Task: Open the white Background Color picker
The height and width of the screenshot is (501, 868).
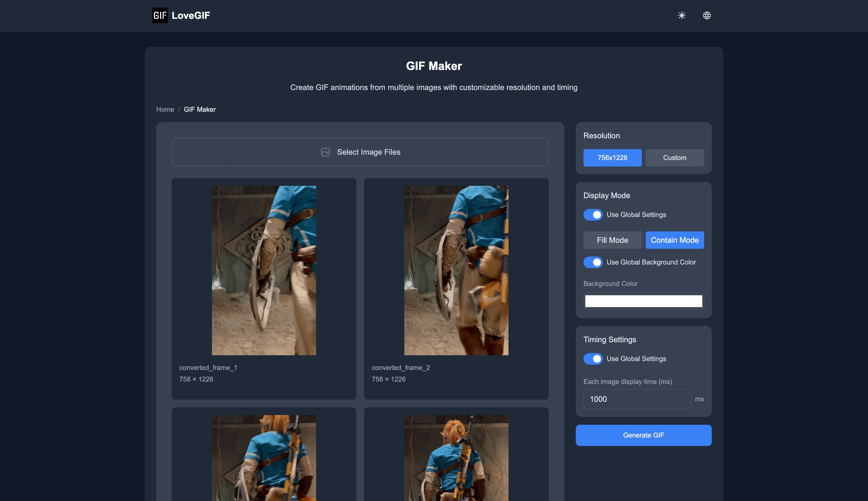Action: [x=644, y=301]
